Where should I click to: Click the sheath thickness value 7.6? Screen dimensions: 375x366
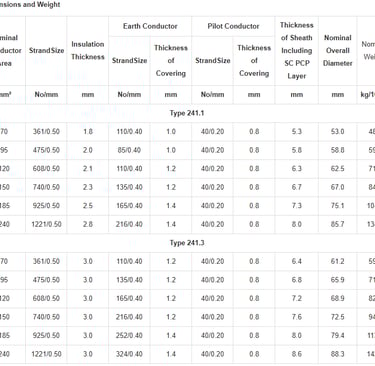pos(297,317)
